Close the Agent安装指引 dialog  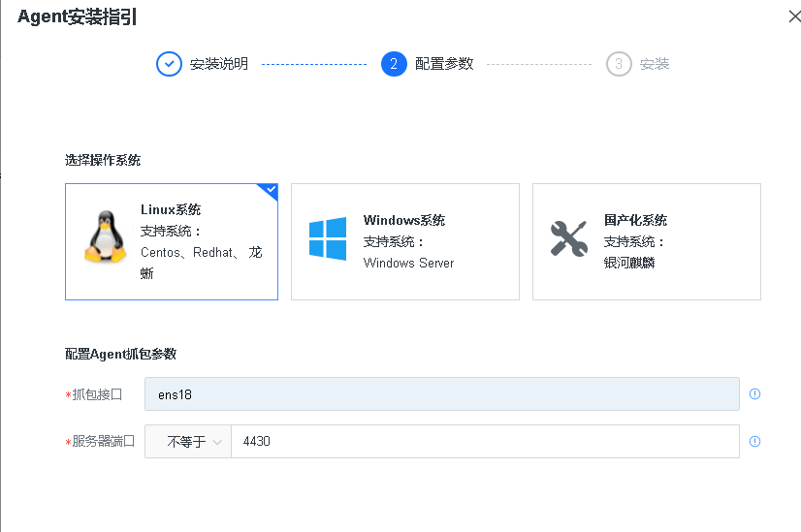793,16
